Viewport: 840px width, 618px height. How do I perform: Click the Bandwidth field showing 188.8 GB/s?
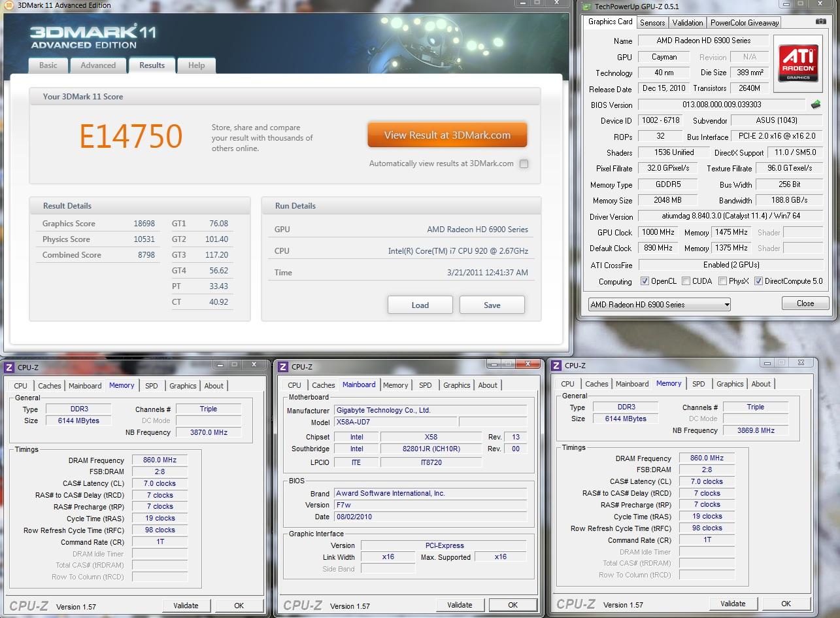tap(790, 201)
